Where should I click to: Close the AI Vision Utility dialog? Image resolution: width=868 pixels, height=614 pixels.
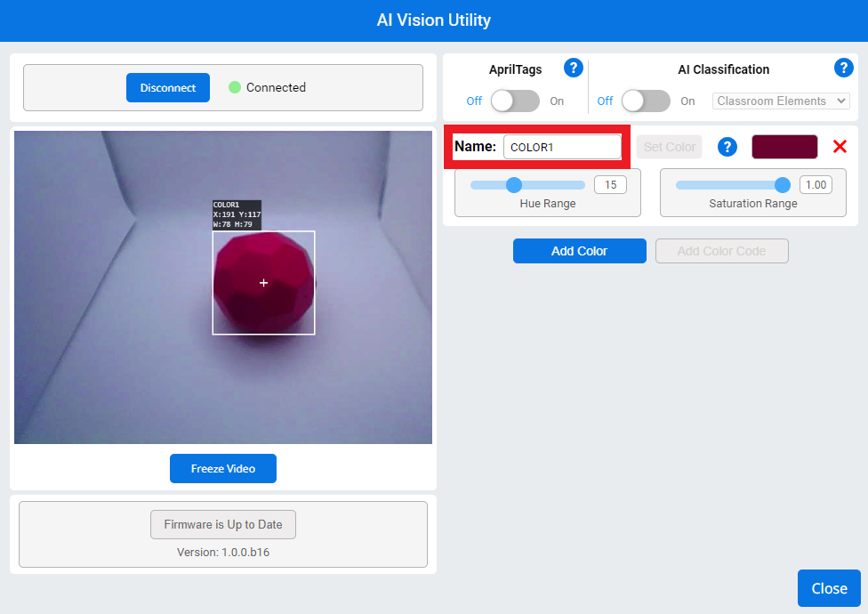(828, 588)
